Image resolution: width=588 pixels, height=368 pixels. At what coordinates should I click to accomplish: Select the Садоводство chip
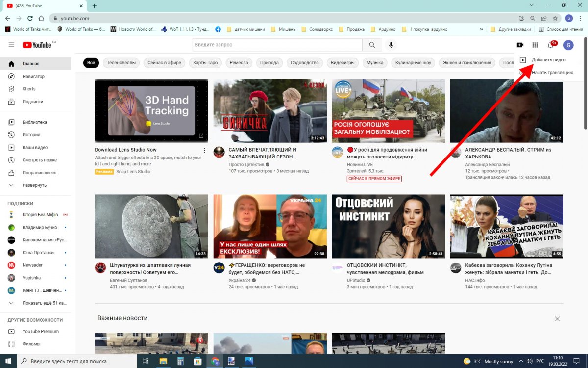305,63
